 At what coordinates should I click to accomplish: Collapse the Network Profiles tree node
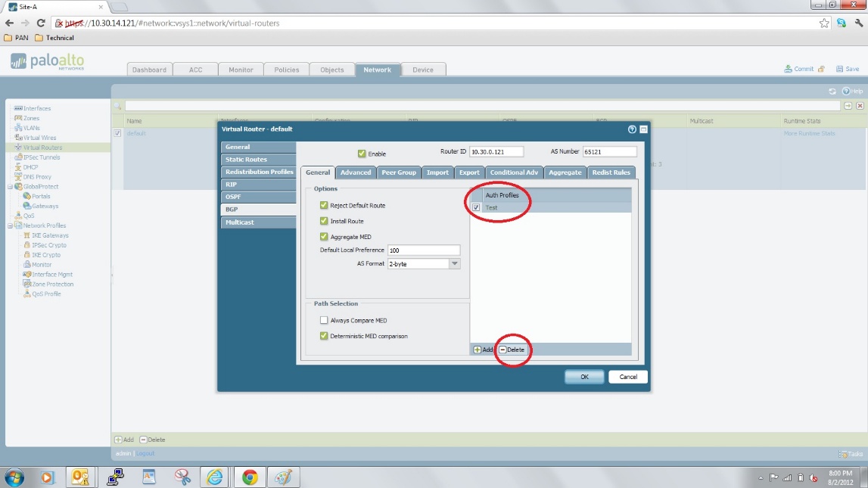10,225
